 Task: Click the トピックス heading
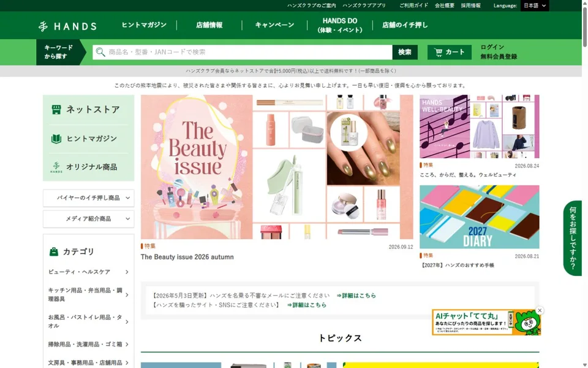coord(340,339)
